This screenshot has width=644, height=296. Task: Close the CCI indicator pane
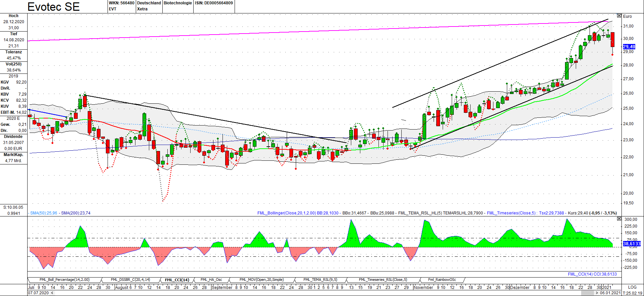(619, 219)
